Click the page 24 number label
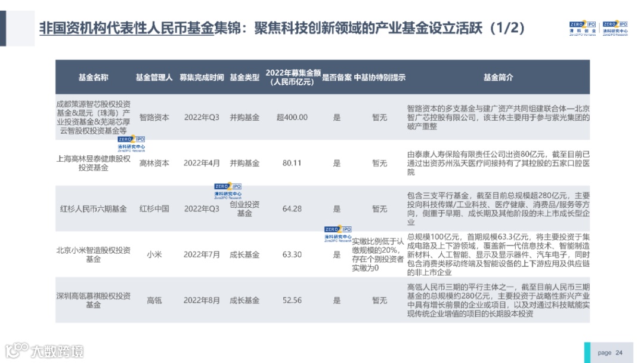 (610, 353)
